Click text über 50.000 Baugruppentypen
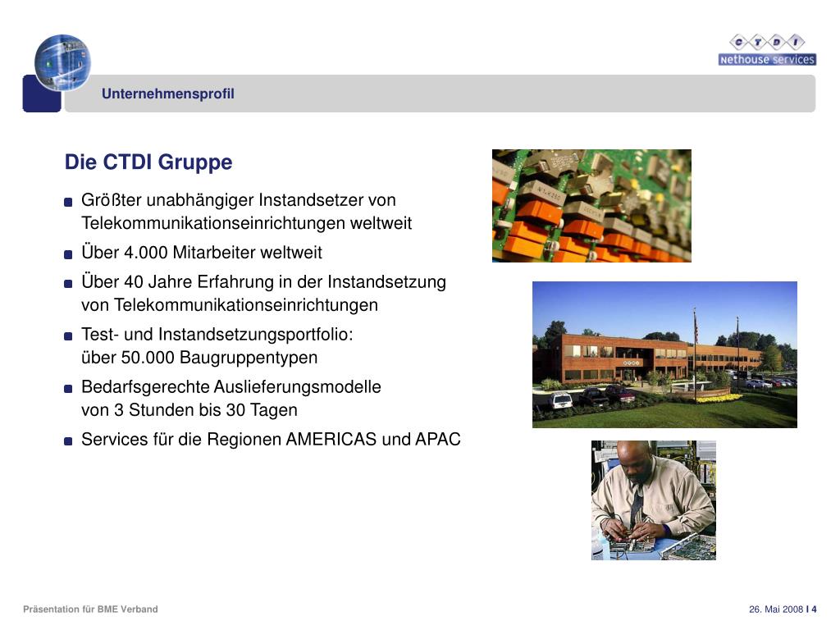The width and height of the screenshot is (840, 630). coord(199,358)
